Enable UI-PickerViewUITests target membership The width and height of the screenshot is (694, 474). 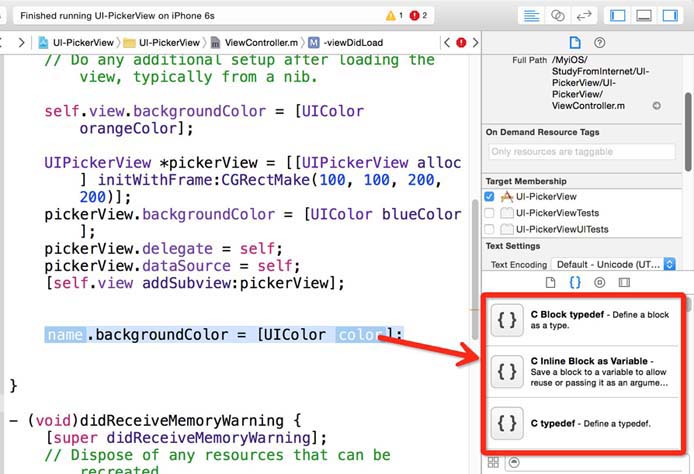coord(490,229)
